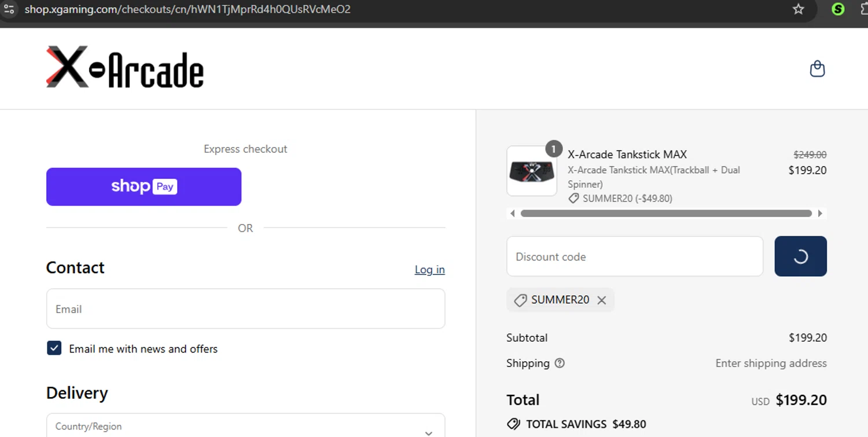Click the X-Arcade Tankstick MAX title

point(627,155)
